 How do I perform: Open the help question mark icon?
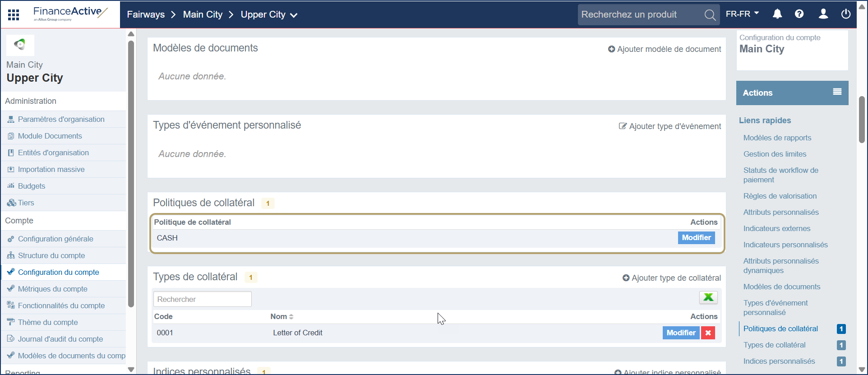[x=799, y=14]
